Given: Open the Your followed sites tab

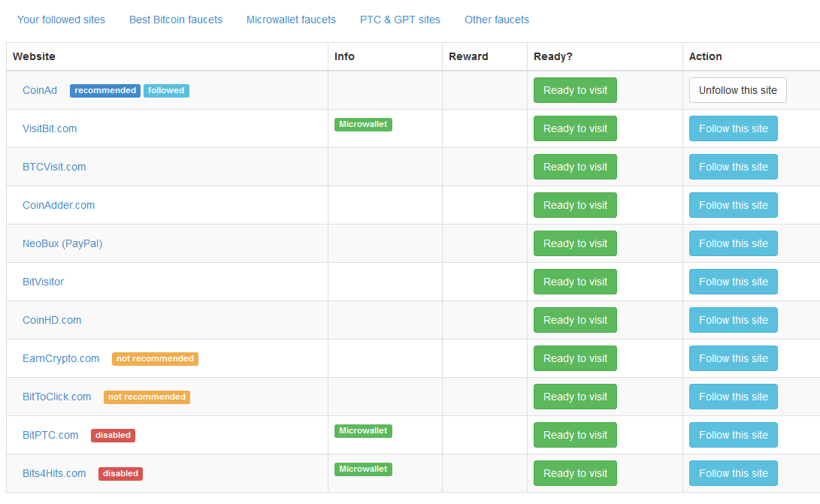Looking at the screenshot, I should (61, 20).
